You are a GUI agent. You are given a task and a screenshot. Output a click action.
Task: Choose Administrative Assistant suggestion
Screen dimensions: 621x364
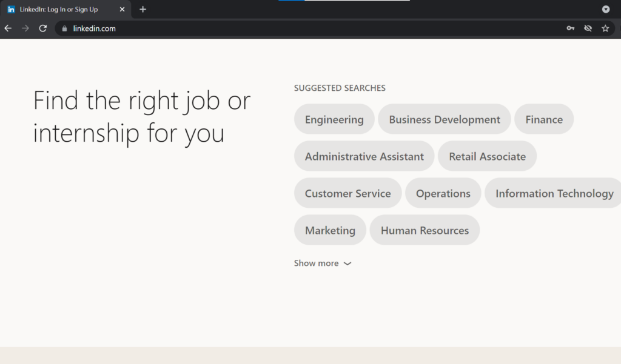tap(364, 156)
